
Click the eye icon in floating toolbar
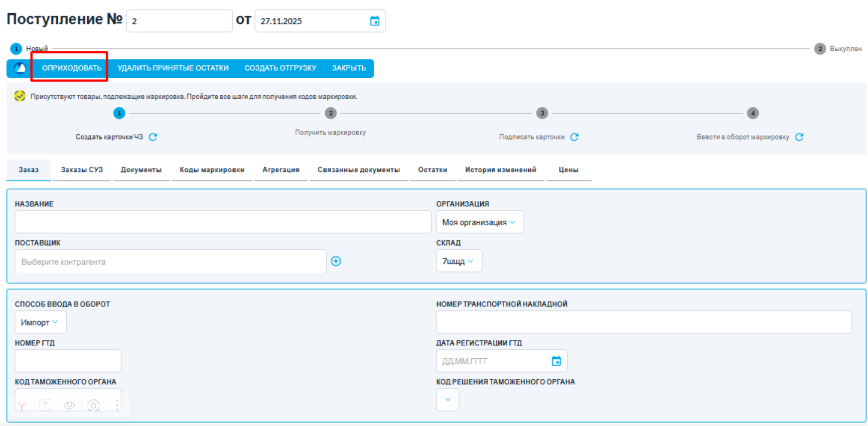[69, 405]
